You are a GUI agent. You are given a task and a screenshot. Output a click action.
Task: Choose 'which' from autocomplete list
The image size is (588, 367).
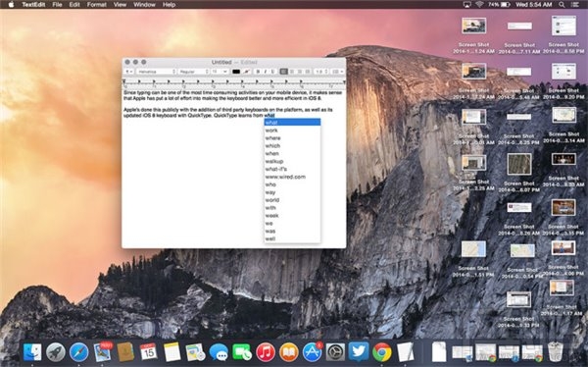pyautogui.click(x=292, y=146)
